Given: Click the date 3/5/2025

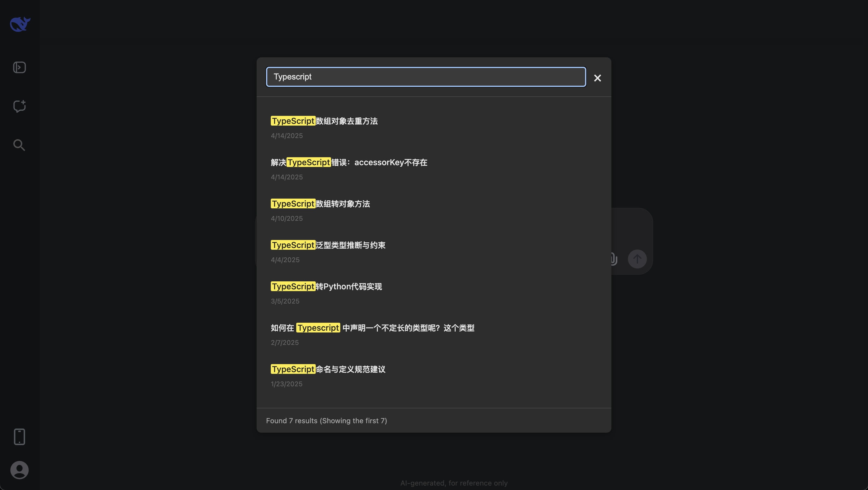Looking at the screenshot, I should pos(285,301).
